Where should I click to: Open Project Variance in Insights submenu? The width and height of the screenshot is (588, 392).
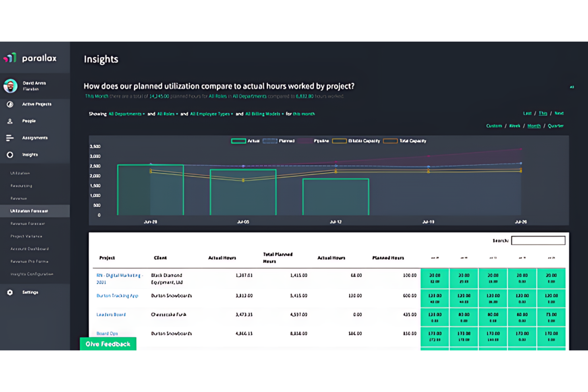(26, 236)
